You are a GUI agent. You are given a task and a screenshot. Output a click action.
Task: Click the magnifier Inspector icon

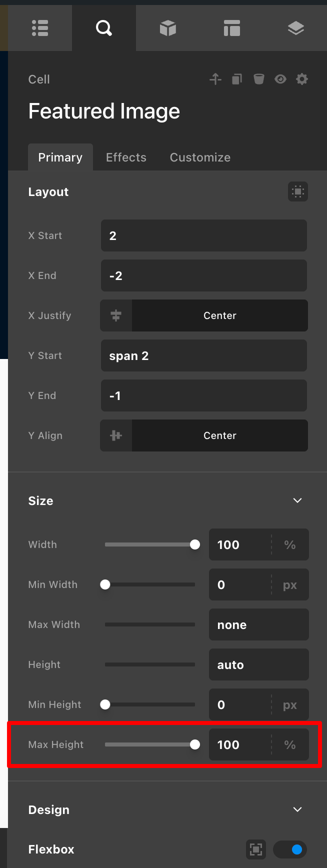[x=104, y=28]
